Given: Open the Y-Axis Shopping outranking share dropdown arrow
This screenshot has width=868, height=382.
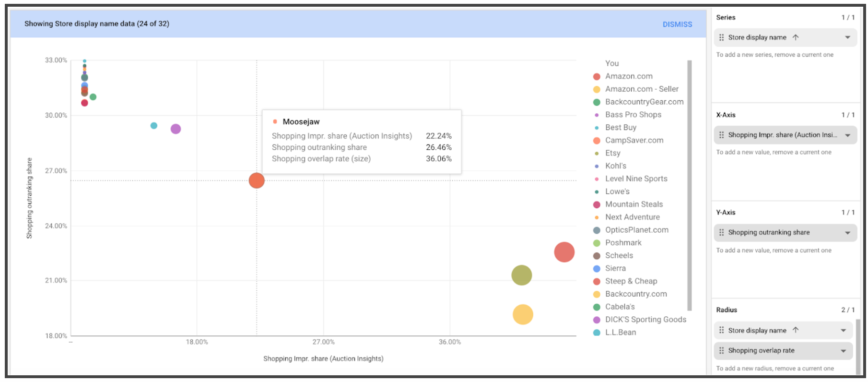Looking at the screenshot, I should coord(847,233).
